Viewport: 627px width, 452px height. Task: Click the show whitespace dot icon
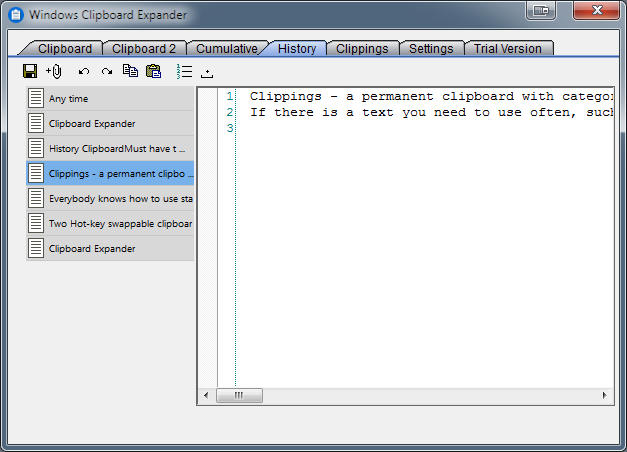207,73
